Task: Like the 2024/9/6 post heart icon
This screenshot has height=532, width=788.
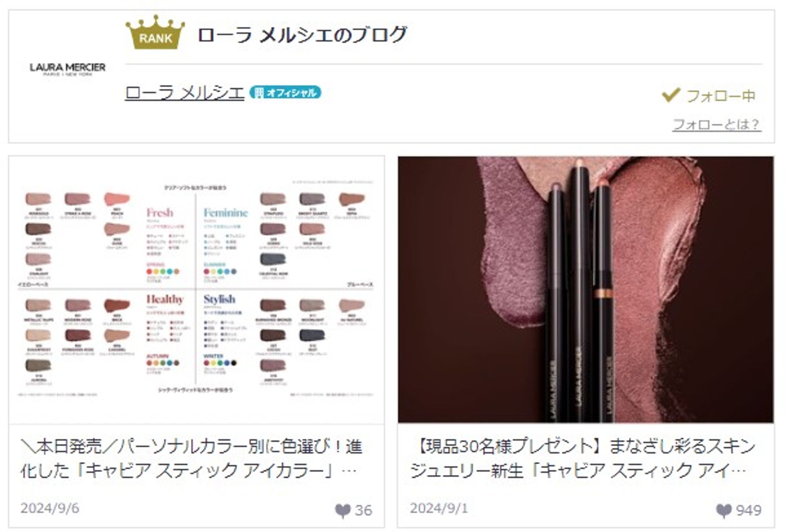Action: coord(342,511)
